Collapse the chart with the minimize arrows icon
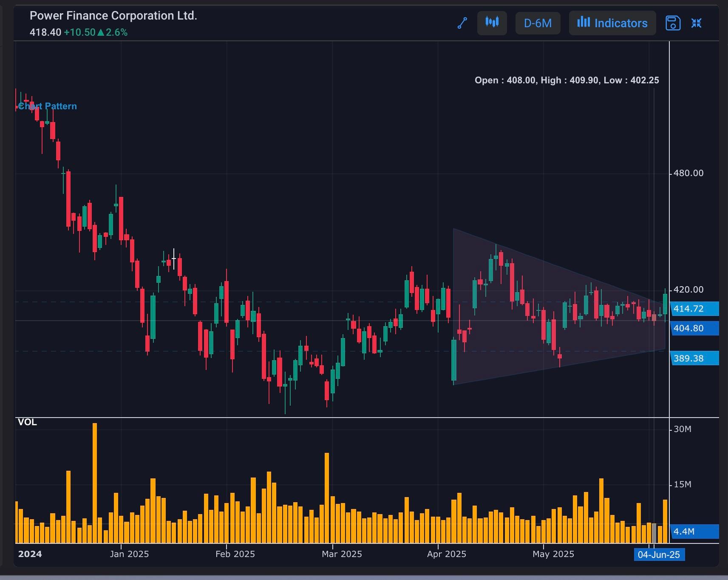728x580 pixels. (x=696, y=23)
